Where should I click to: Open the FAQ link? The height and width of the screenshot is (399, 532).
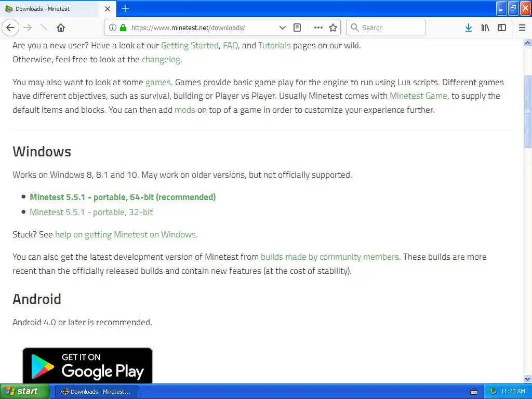pos(230,46)
